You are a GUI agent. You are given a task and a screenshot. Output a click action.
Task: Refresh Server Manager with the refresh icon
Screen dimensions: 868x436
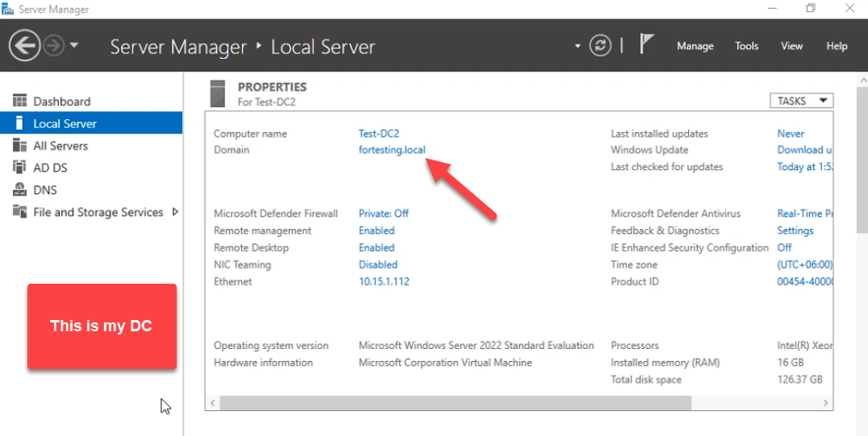point(600,45)
